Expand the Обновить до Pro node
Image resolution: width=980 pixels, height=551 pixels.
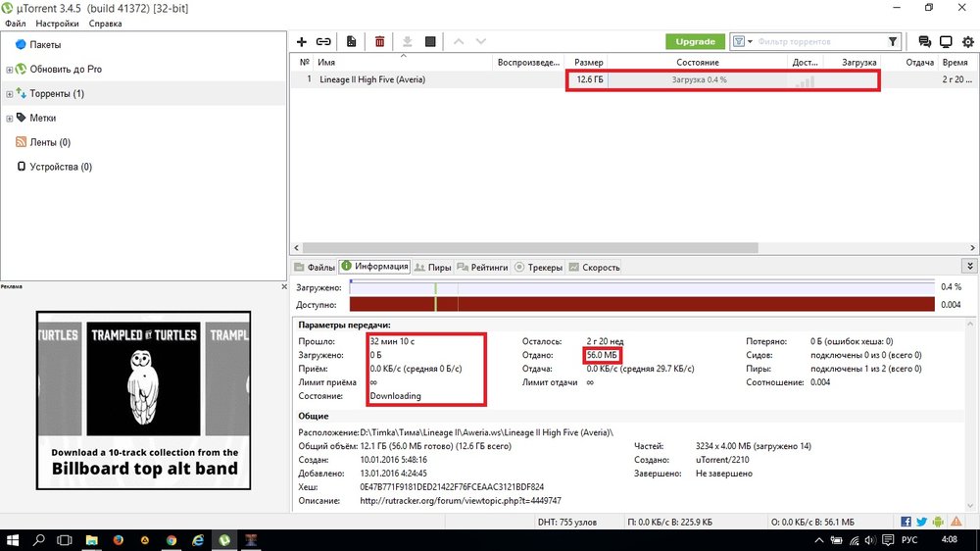(9, 70)
